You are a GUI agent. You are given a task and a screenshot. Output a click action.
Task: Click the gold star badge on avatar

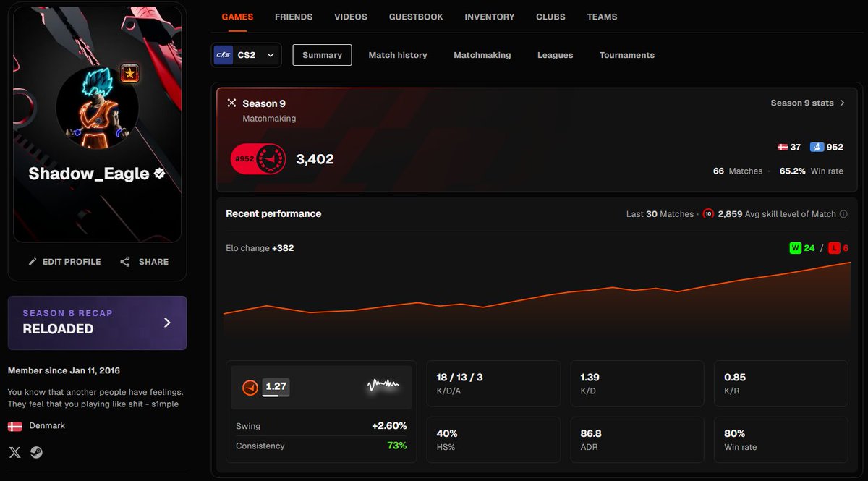(x=129, y=73)
